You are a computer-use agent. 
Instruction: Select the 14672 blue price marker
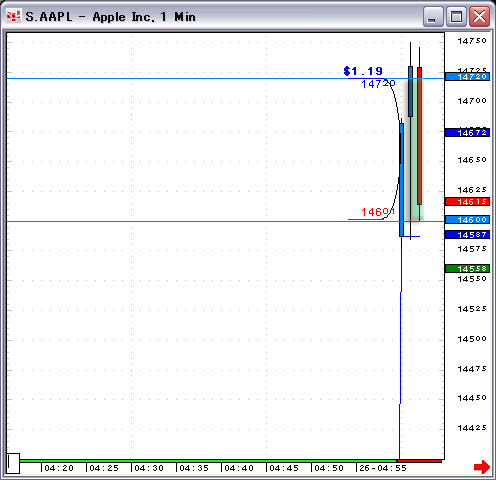(x=467, y=133)
